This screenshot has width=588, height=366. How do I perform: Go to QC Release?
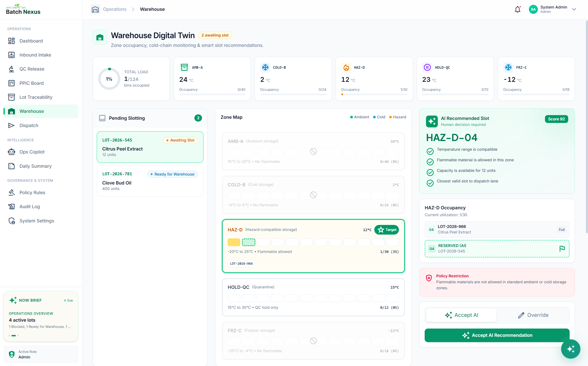click(41, 69)
